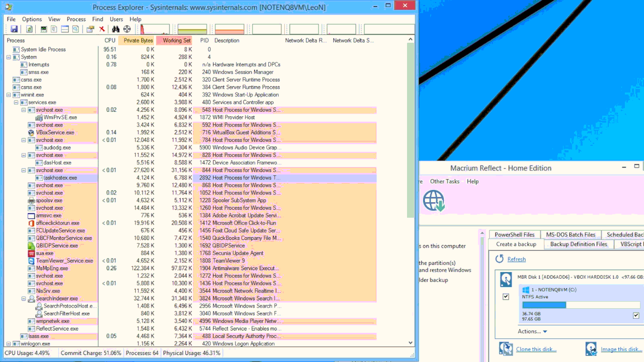Click the VBoxService.exe process icon
644x362 pixels.
[x=31, y=133]
